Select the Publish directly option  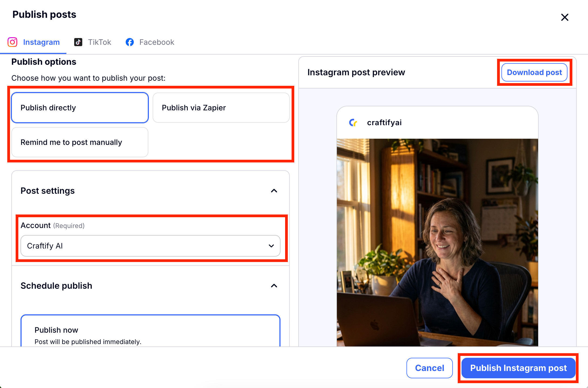tap(80, 108)
